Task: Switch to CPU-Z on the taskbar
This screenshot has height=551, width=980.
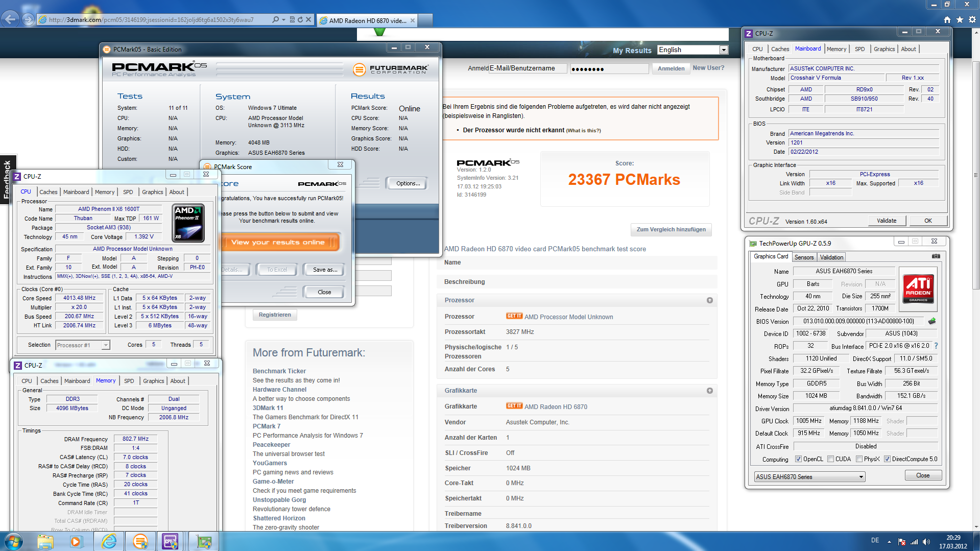Action: 170,541
